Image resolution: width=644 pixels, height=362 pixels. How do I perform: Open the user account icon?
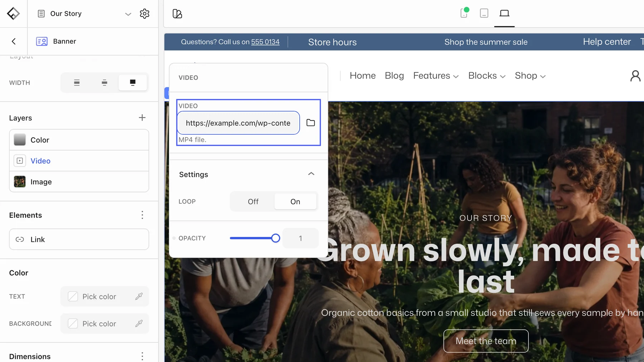coord(635,76)
